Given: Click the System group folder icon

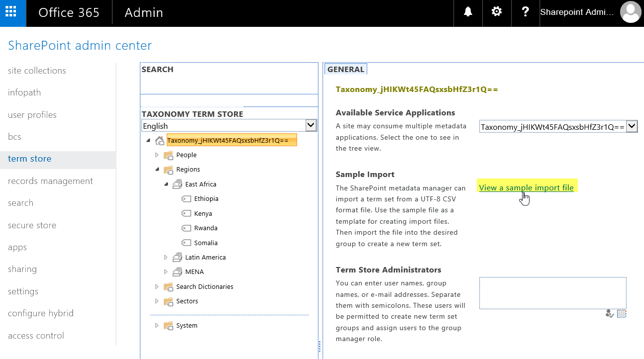Looking at the screenshot, I should [168, 326].
